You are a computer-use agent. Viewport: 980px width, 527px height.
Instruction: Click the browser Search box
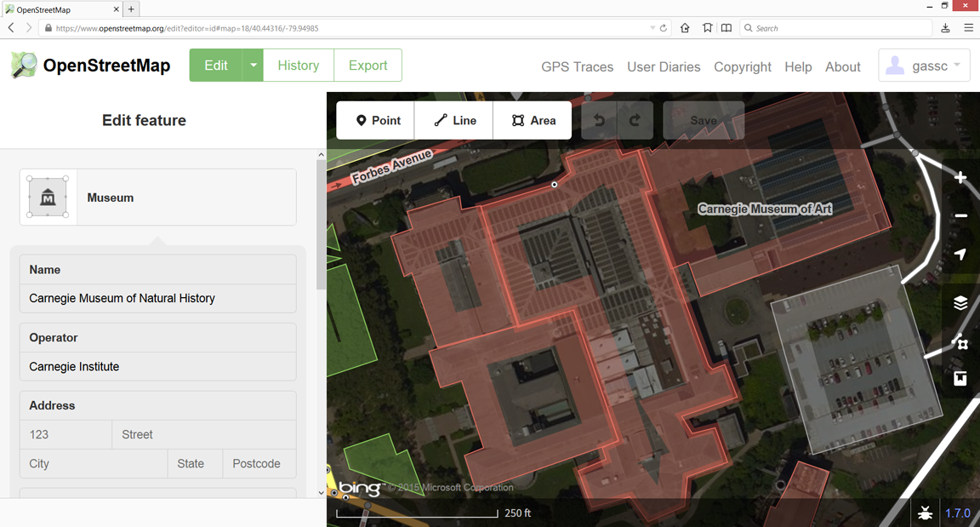(x=835, y=28)
